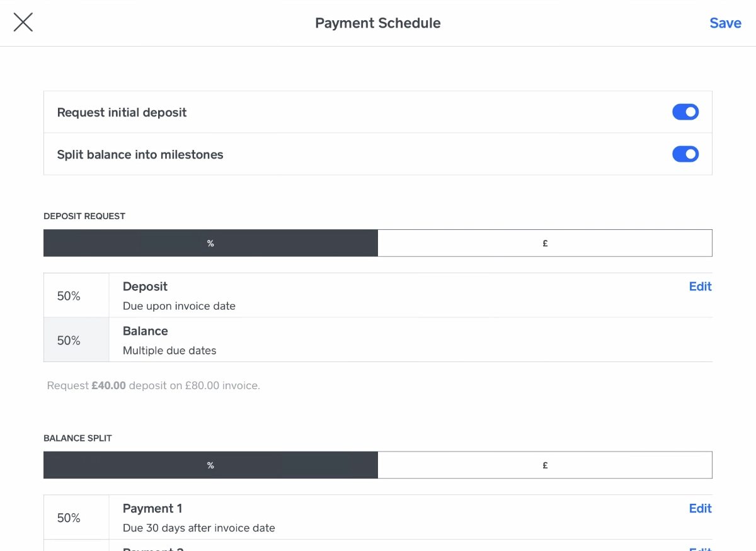Edit the Deposit payment details
This screenshot has height=551, width=756.
click(700, 287)
